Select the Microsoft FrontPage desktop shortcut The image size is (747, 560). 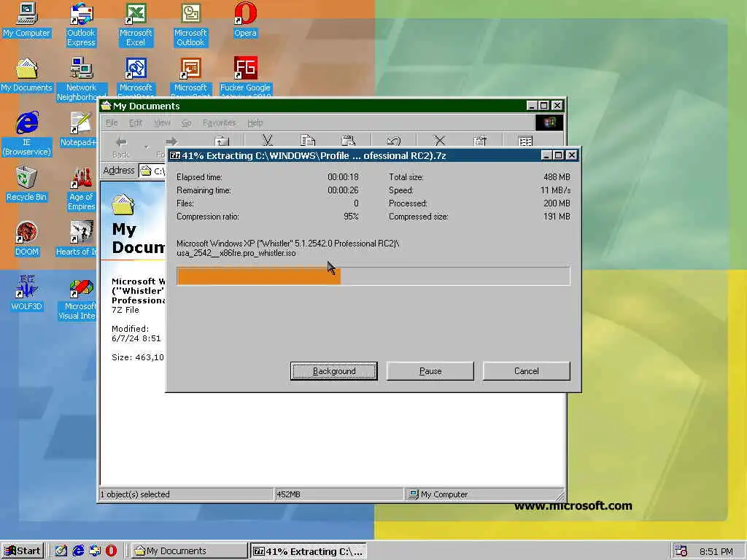click(136, 76)
